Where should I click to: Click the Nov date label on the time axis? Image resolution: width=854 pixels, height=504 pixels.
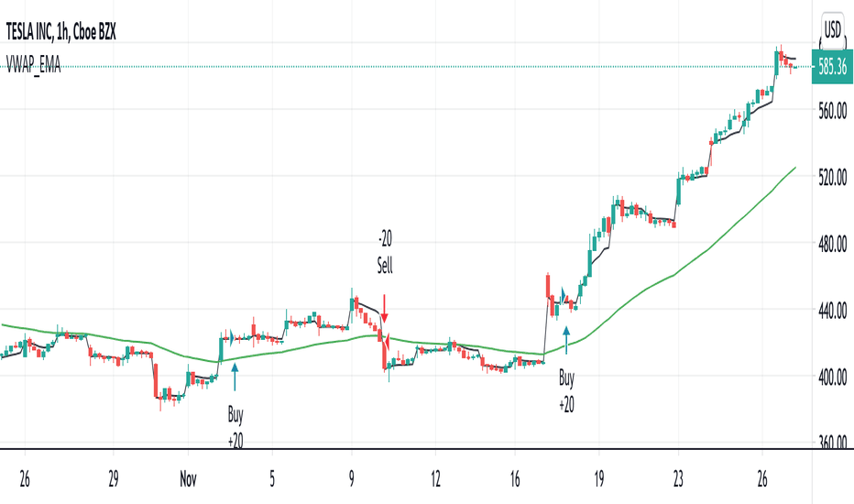pyautogui.click(x=188, y=479)
